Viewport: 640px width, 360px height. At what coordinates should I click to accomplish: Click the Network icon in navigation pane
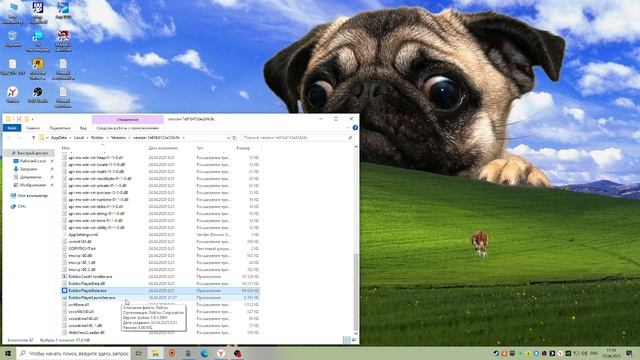[13, 206]
